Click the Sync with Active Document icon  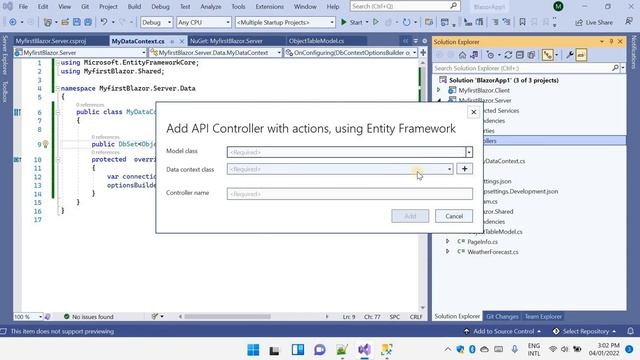tap(508, 55)
